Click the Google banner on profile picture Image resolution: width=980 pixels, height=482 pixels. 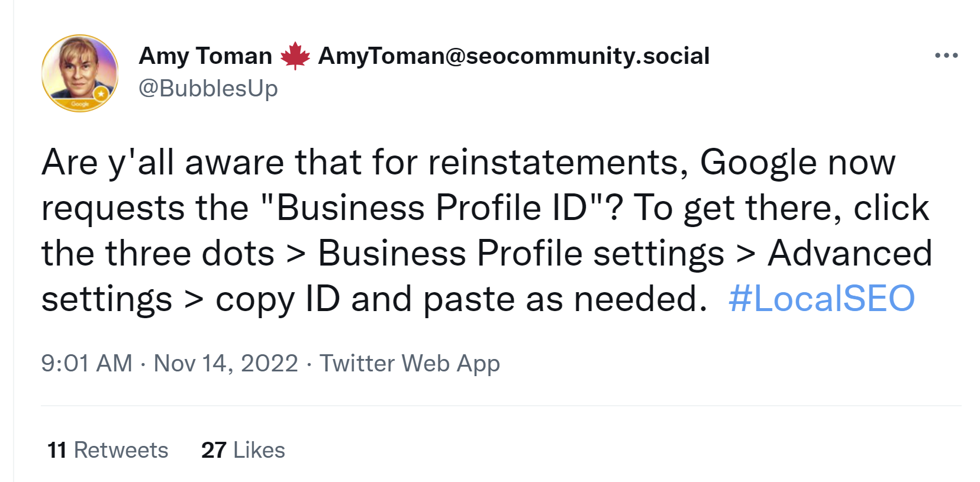(x=80, y=105)
